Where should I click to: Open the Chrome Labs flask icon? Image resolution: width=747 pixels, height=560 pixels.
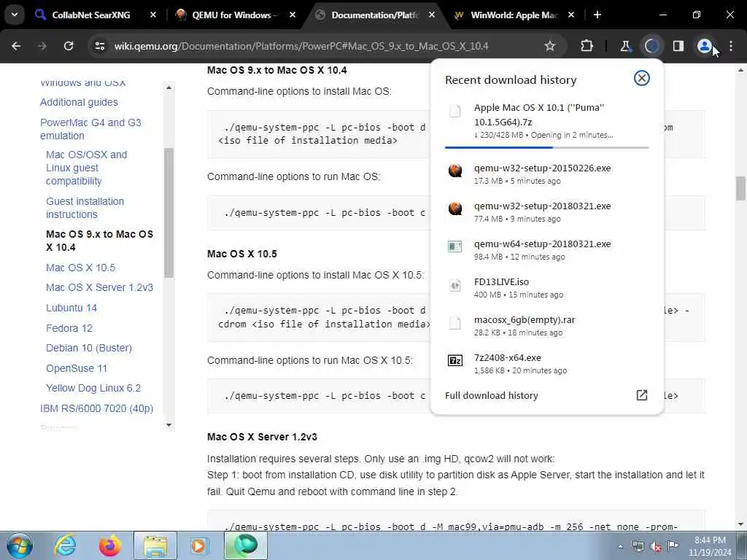[x=625, y=46]
